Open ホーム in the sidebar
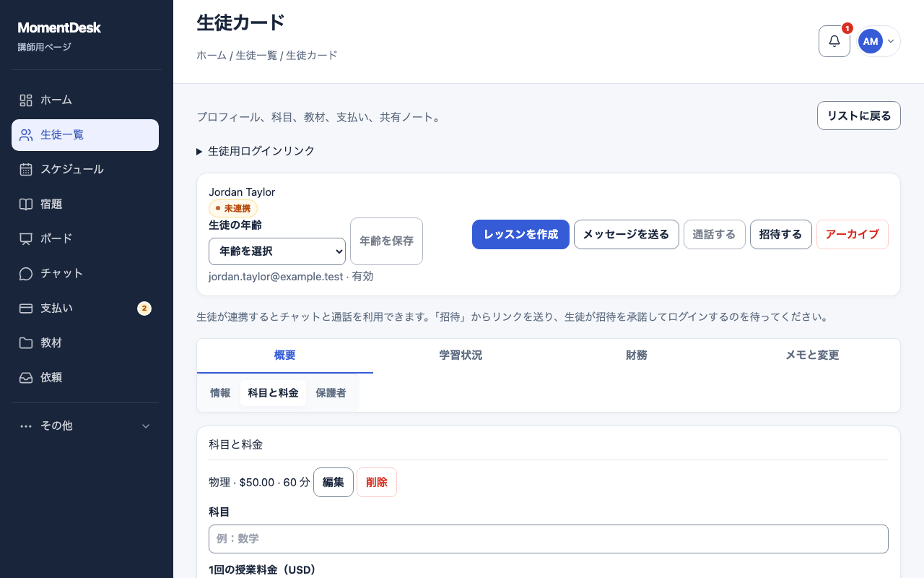This screenshot has width=924, height=578. 85,100
